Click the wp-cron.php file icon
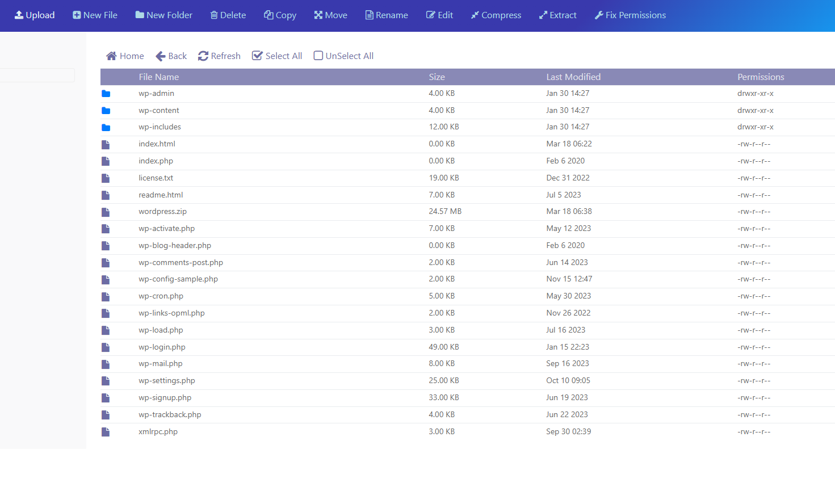Viewport: 835px width, 504px height. click(x=106, y=296)
